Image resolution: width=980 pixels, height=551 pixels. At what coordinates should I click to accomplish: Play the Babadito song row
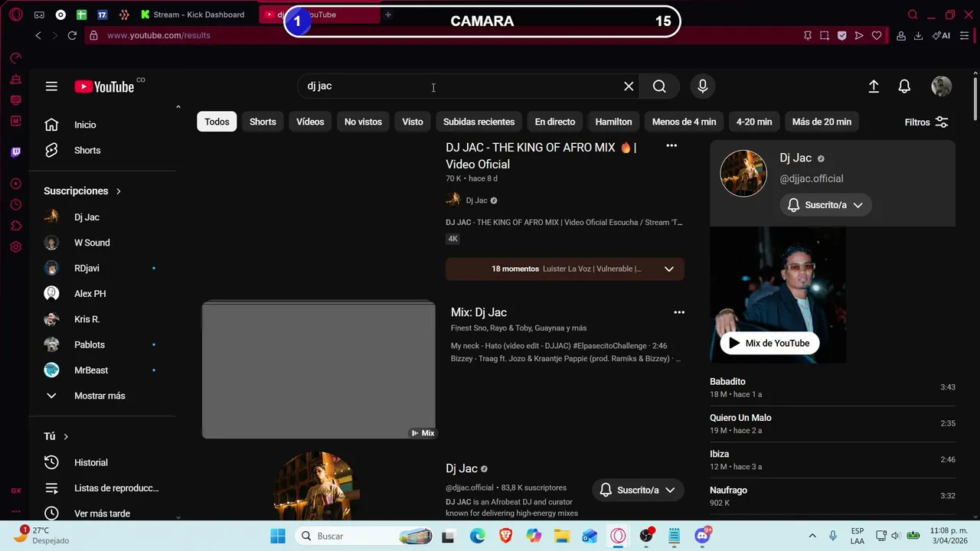(x=832, y=387)
